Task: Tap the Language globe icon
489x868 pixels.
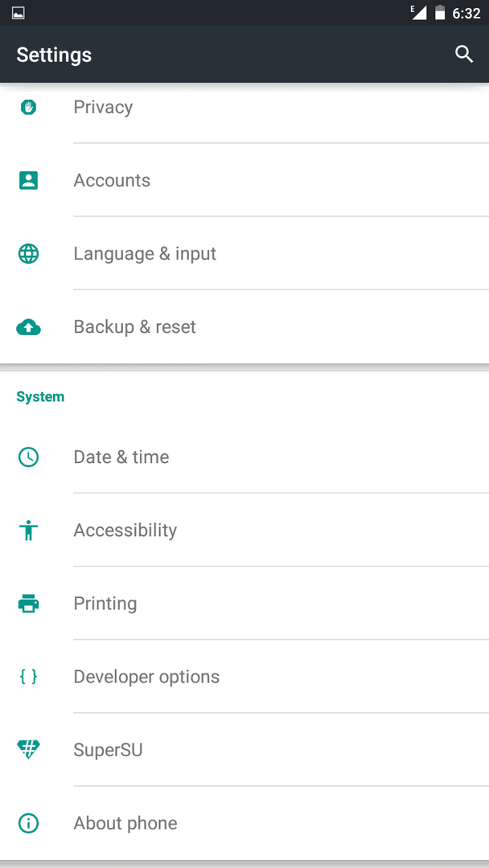Action: click(28, 253)
